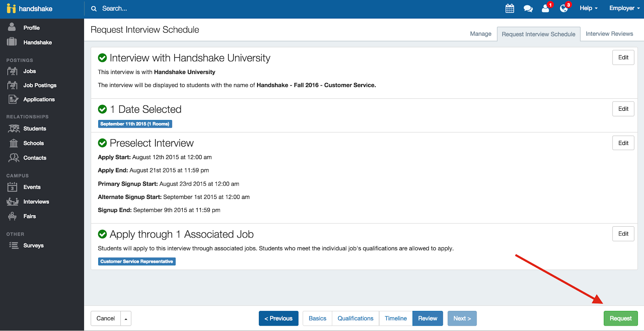The height and width of the screenshot is (331, 644).
Task: Click the 'Signup End:' date line
Action: (x=159, y=210)
